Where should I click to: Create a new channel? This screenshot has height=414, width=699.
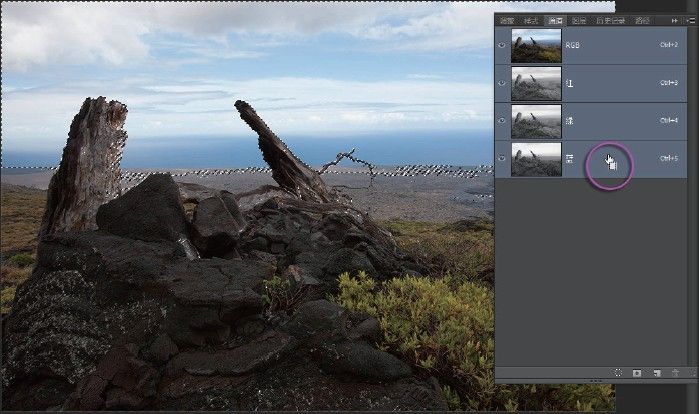click(657, 373)
